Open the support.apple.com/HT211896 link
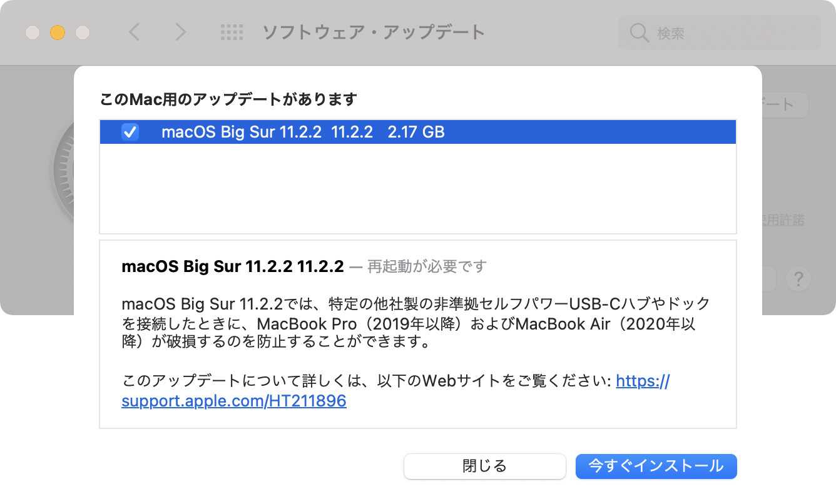 point(395,391)
